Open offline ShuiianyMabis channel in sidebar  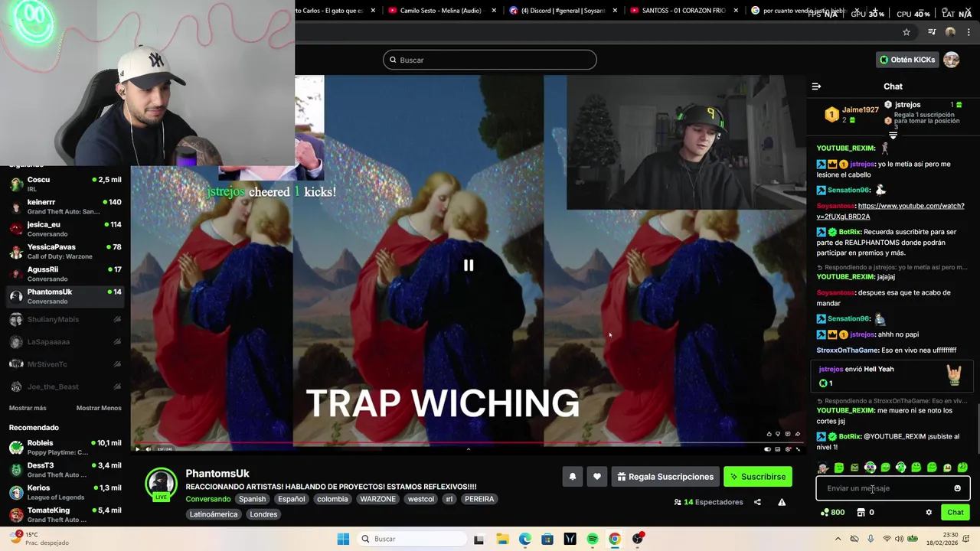point(65,319)
